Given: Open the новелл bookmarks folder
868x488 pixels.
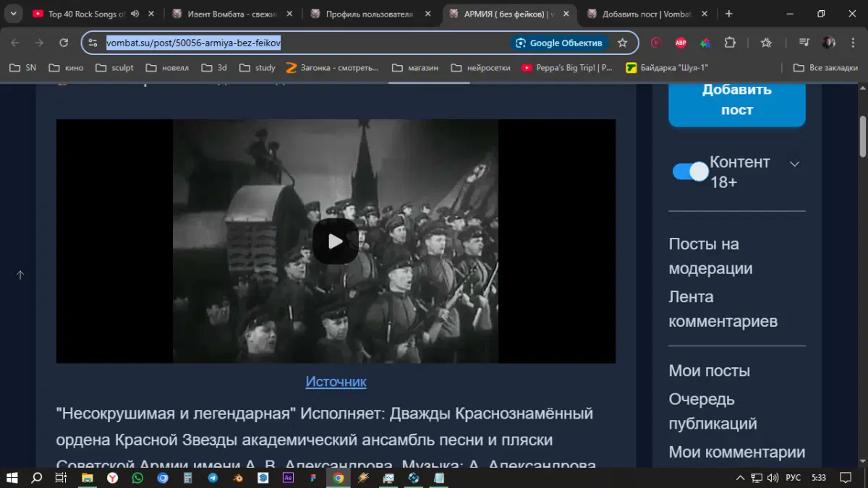Looking at the screenshot, I should tap(167, 67).
